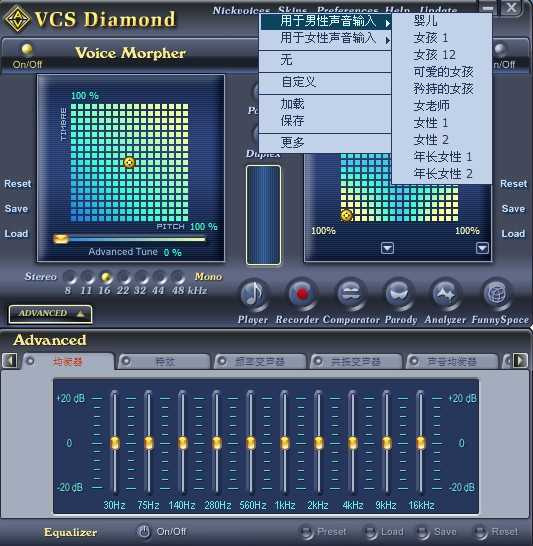Select 44 kHz sample rate
The height and width of the screenshot is (546, 533).
(159, 277)
